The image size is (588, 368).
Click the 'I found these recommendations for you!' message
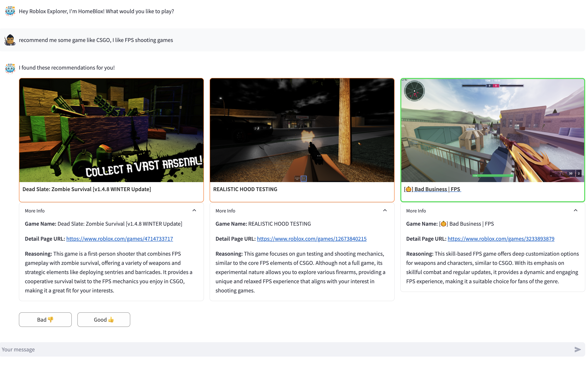point(67,68)
